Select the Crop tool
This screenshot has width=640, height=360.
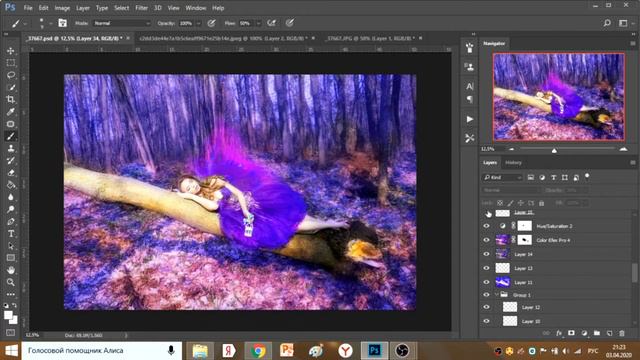[11, 100]
